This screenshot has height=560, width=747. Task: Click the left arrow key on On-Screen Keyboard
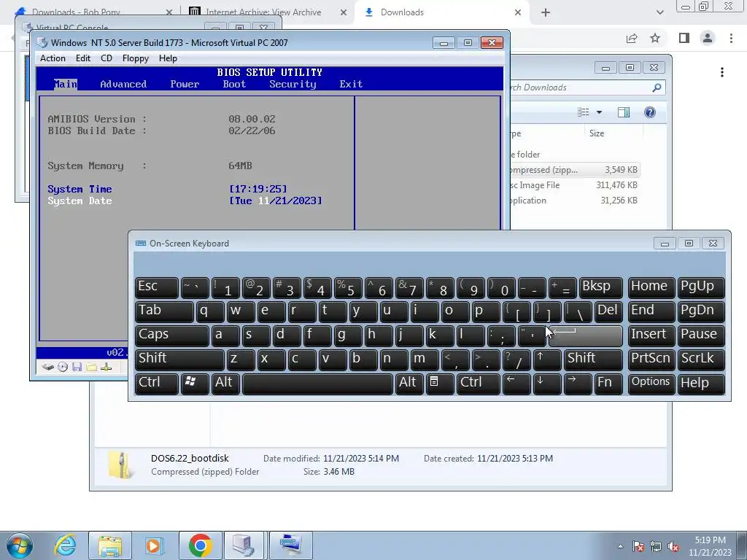(516, 384)
